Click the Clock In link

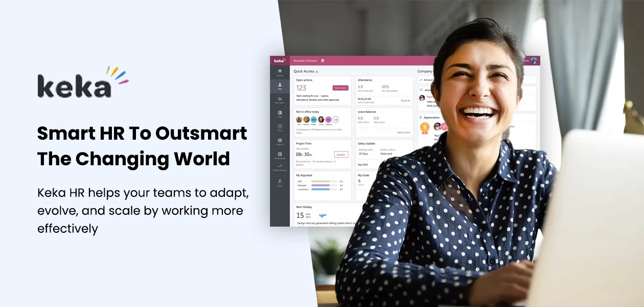pos(405,101)
